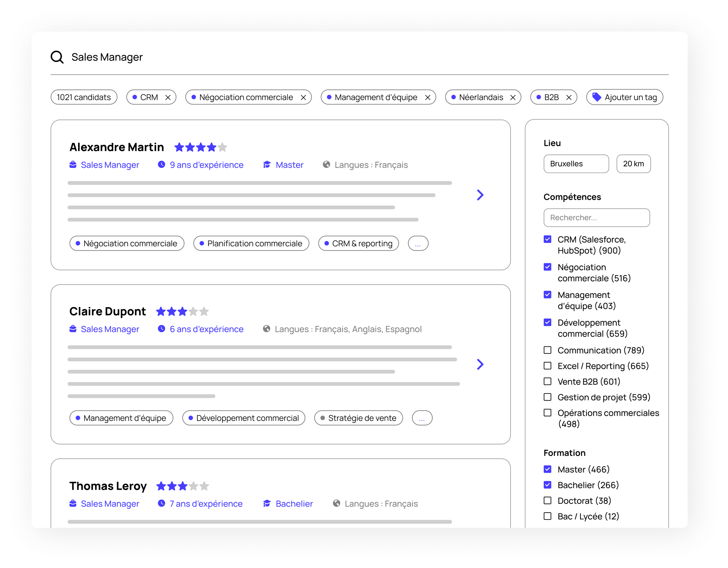Click Négociation commerciale chip on Alexandre's card
The height and width of the screenshot is (568, 728).
pyautogui.click(x=127, y=243)
